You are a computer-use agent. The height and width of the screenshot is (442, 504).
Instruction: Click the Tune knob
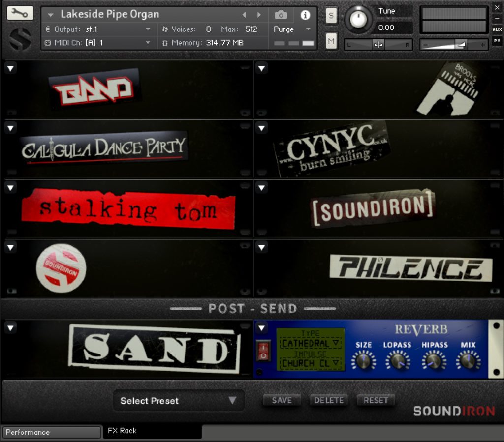(358, 19)
